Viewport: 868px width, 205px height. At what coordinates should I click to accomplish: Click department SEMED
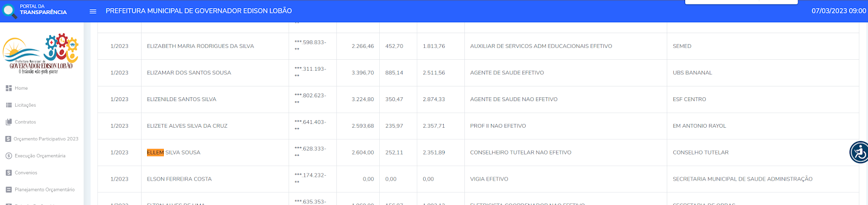coord(682,46)
